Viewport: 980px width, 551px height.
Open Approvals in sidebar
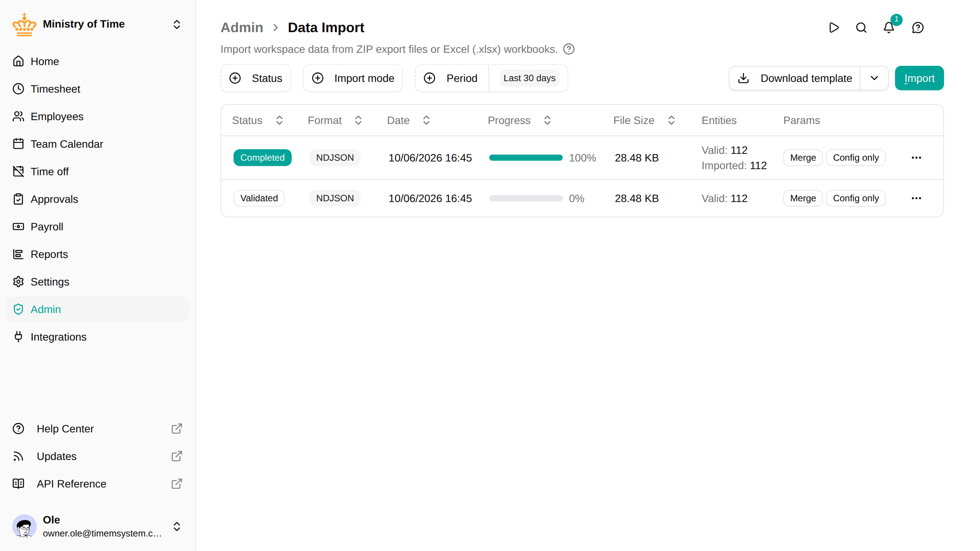pos(98,199)
